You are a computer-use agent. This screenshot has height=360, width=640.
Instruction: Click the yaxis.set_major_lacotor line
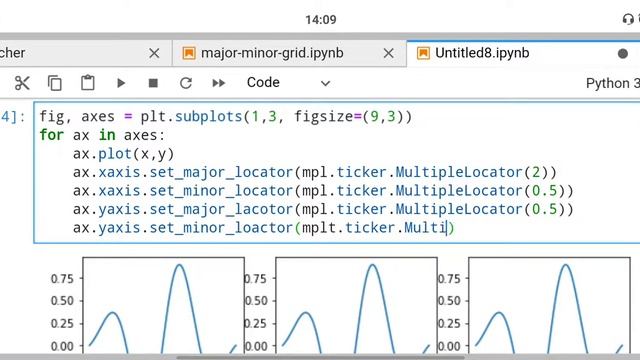pyautogui.click(x=323, y=209)
